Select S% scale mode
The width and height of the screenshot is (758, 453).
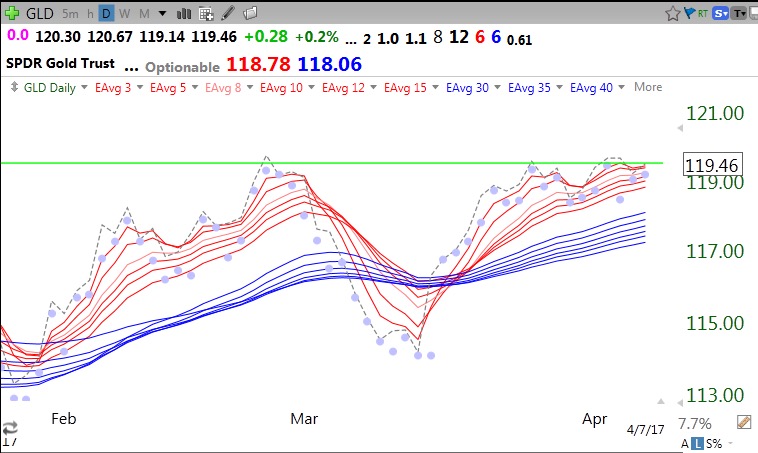[714, 443]
